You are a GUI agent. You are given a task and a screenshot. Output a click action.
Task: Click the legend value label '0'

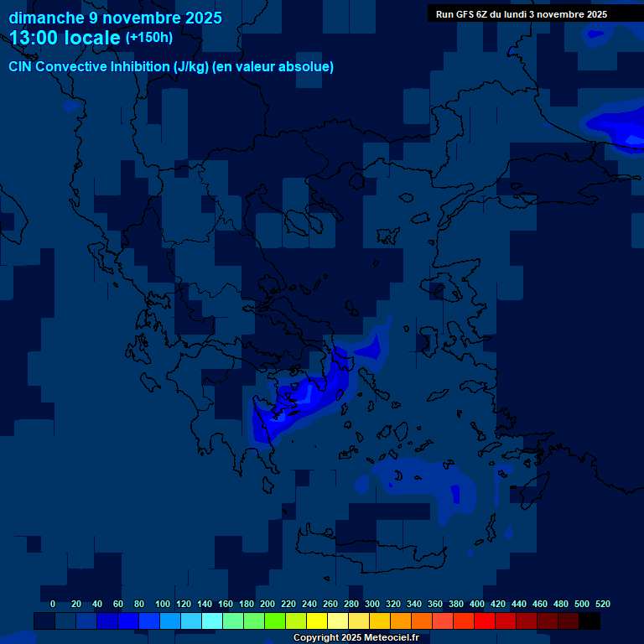point(53,604)
